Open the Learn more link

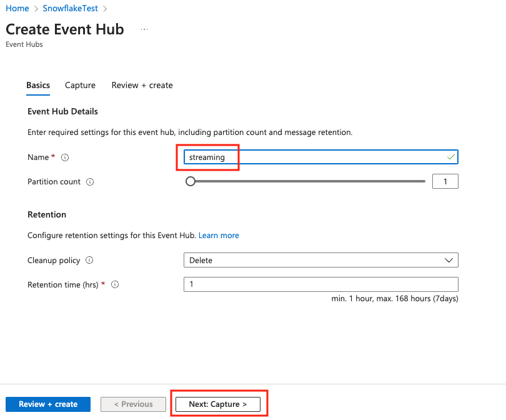coord(219,236)
